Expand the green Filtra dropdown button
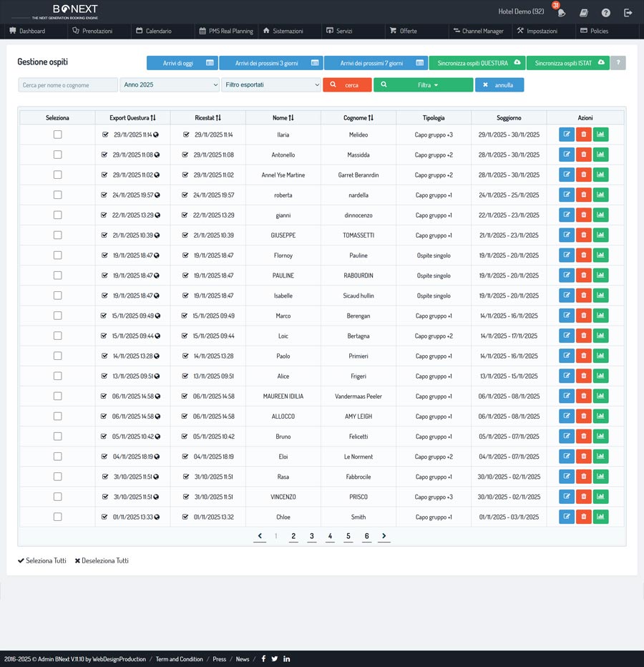644x667 pixels. coord(423,84)
